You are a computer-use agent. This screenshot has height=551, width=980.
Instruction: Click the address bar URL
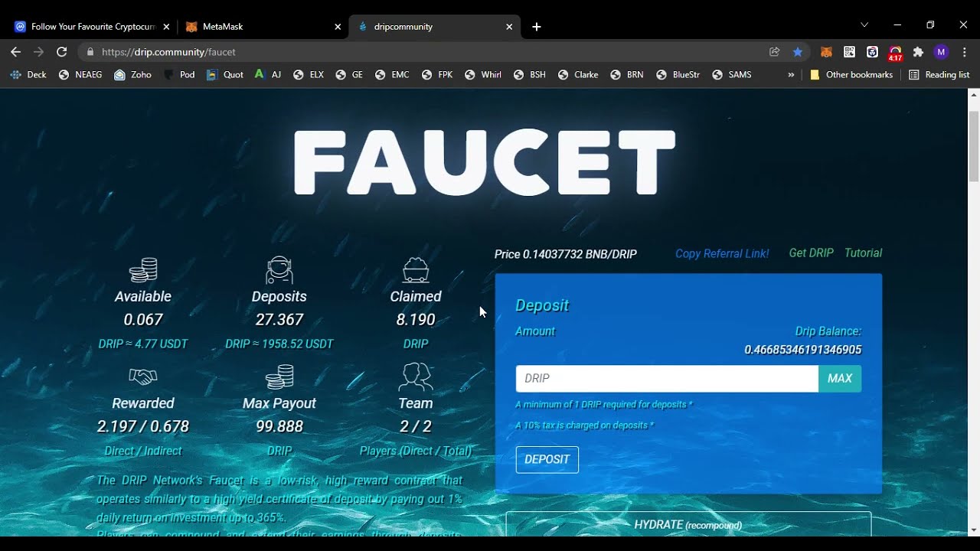tap(168, 52)
